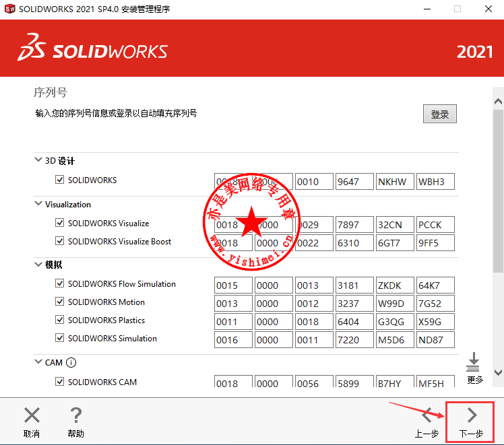Collapse the CAM section
This screenshot has width=504, height=445.
click(x=38, y=362)
